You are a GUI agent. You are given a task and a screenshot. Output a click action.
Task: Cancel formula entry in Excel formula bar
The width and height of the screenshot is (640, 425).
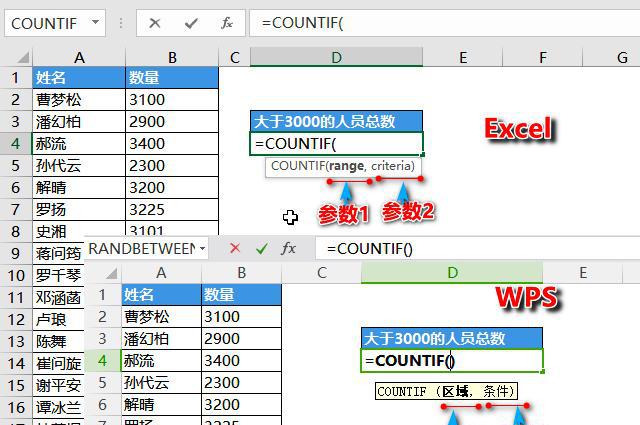(155, 23)
